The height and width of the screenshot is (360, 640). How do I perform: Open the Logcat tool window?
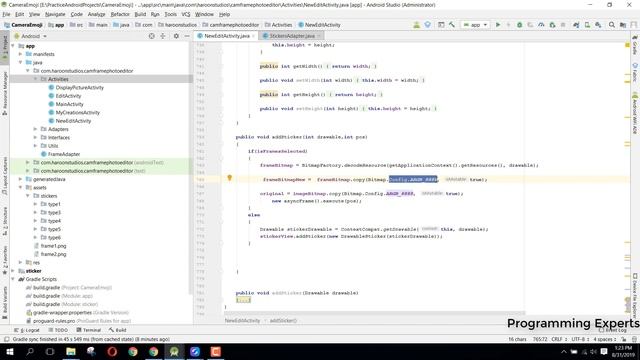click(x=27, y=330)
